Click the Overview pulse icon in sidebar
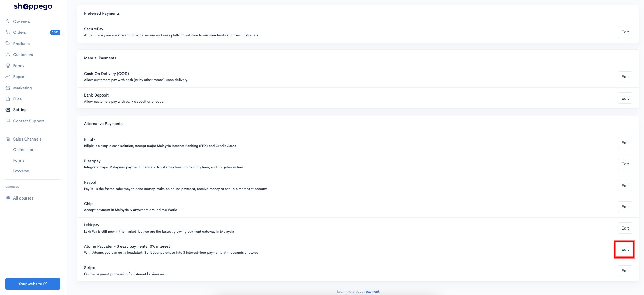 [8, 21]
